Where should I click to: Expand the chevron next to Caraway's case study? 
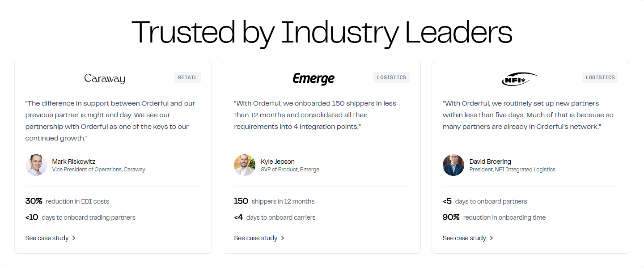pyautogui.click(x=75, y=238)
